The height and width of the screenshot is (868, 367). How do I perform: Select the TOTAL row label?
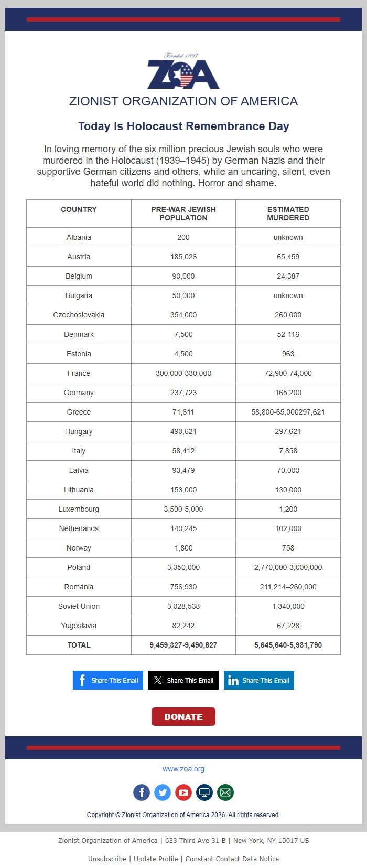pos(79,645)
